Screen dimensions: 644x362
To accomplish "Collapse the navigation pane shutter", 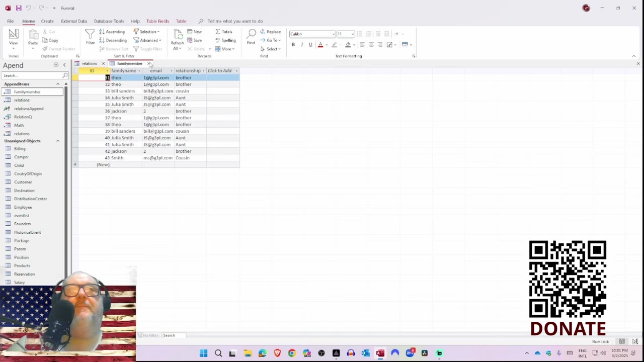I will tap(64, 65).
